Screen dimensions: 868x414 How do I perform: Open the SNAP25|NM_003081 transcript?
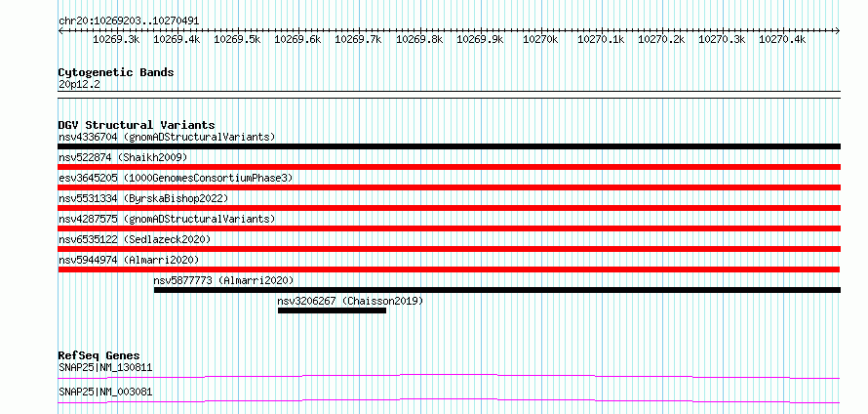pos(105,393)
